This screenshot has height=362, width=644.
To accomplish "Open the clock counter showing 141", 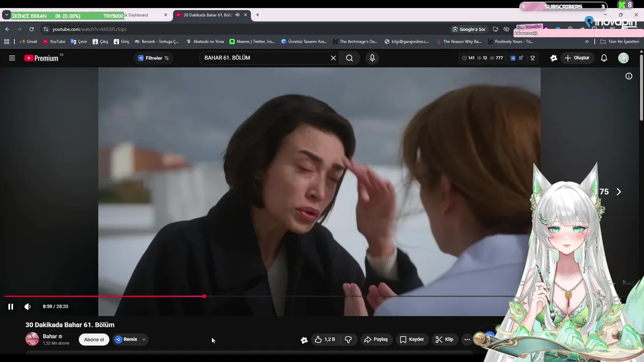I will 468,58.
